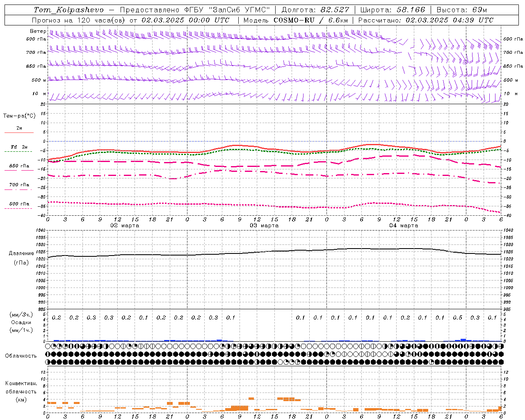Click the Тем-ра(°C) temperature panel label
This screenshot has height=420, width=525.
[x=19, y=116]
